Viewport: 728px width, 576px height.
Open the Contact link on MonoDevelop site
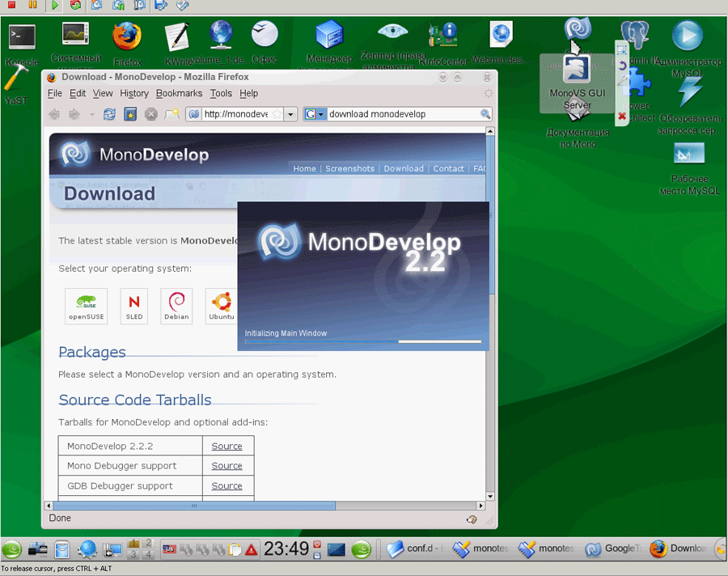tap(448, 168)
